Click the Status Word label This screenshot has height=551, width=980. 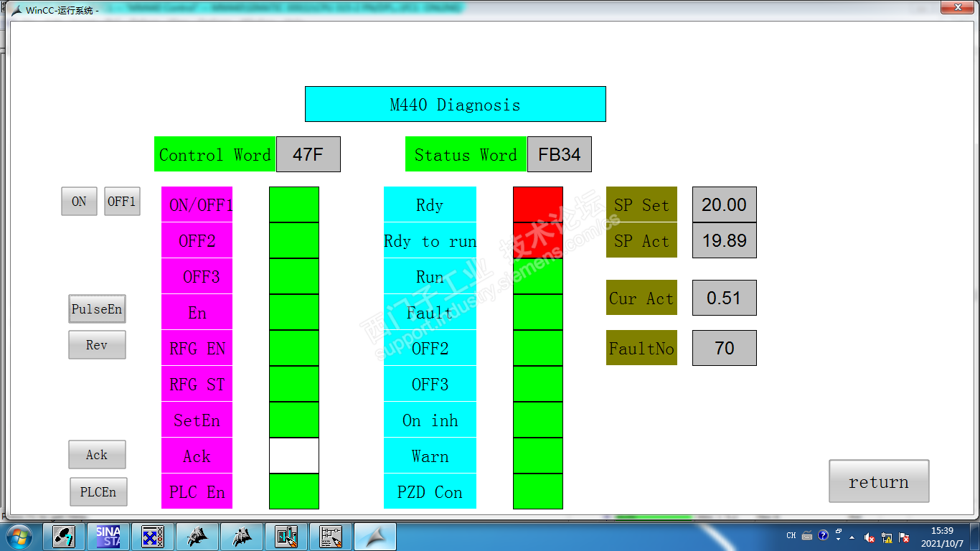tap(466, 154)
